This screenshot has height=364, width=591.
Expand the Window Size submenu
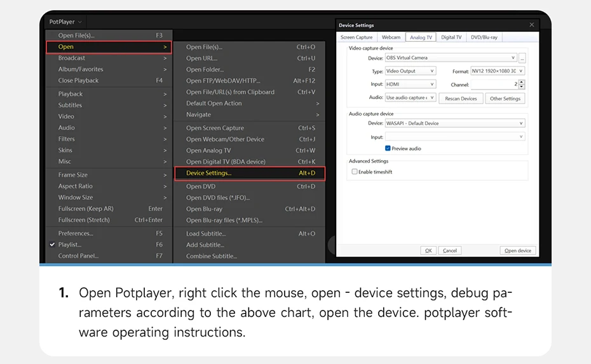[x=109, y=198]
